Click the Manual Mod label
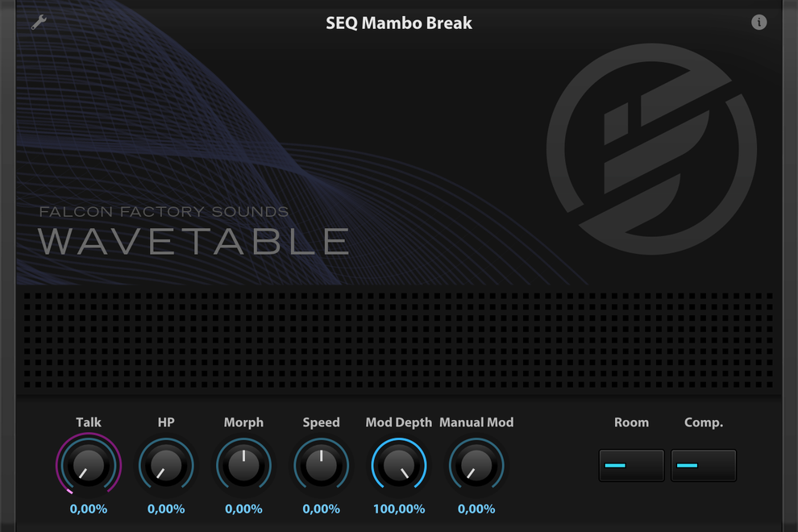 click(x=476, y=422)
